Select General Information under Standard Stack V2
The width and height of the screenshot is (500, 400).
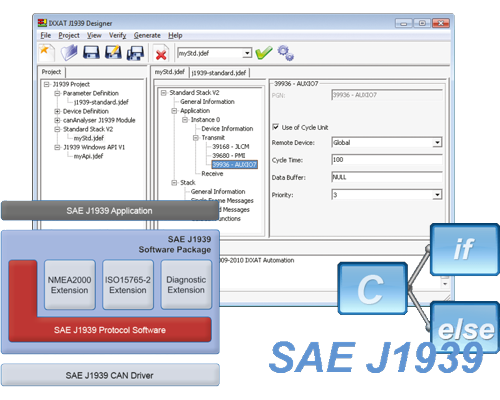coord(207,102)
